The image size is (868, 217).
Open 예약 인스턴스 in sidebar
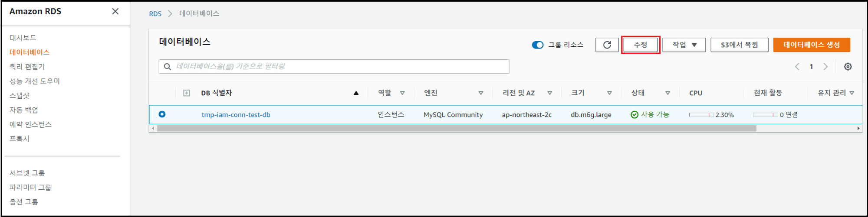pyautogui.click(x=31, y=124)
